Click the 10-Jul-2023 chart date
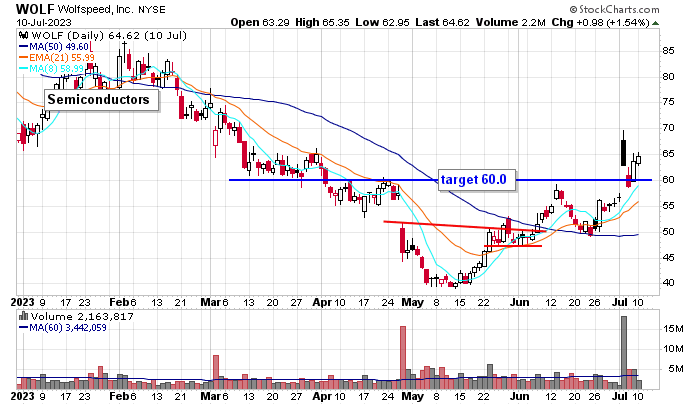The image size is (700, 405). (44, 22)
